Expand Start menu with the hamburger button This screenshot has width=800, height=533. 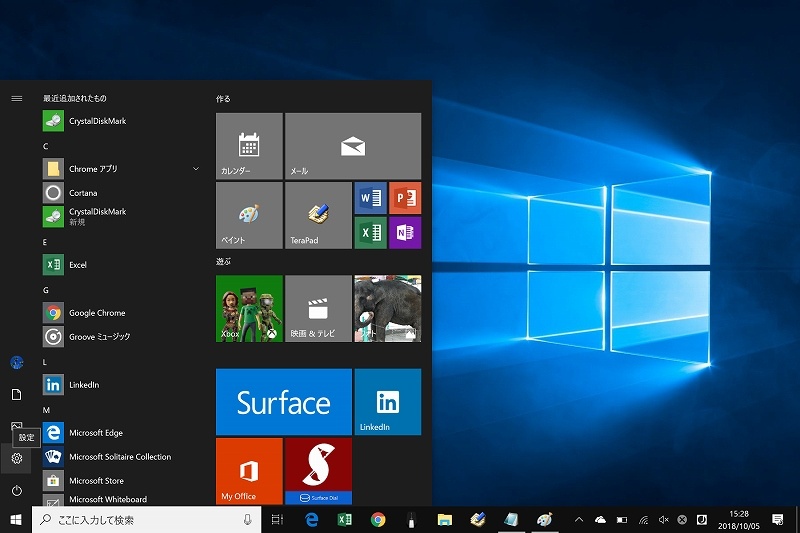pyautogui.click(x=16, y=98)
